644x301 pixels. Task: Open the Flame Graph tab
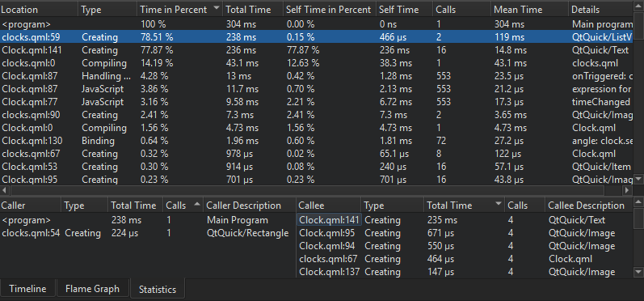click(x=92, y=289)
